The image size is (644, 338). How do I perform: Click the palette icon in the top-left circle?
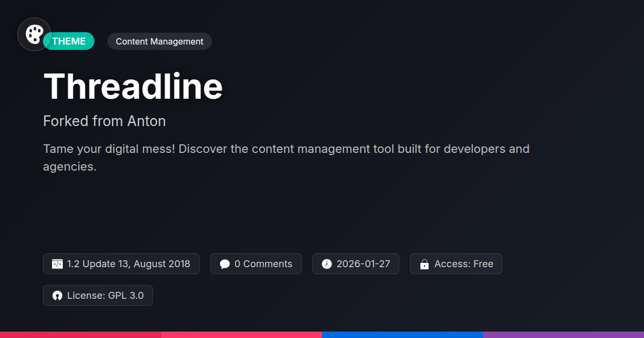(x=34, y=34)
